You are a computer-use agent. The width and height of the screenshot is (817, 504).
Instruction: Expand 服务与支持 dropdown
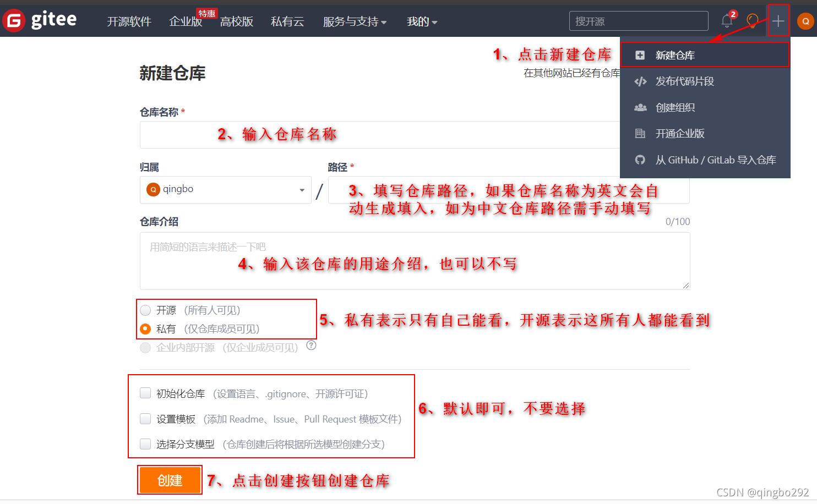coord(355,21)
